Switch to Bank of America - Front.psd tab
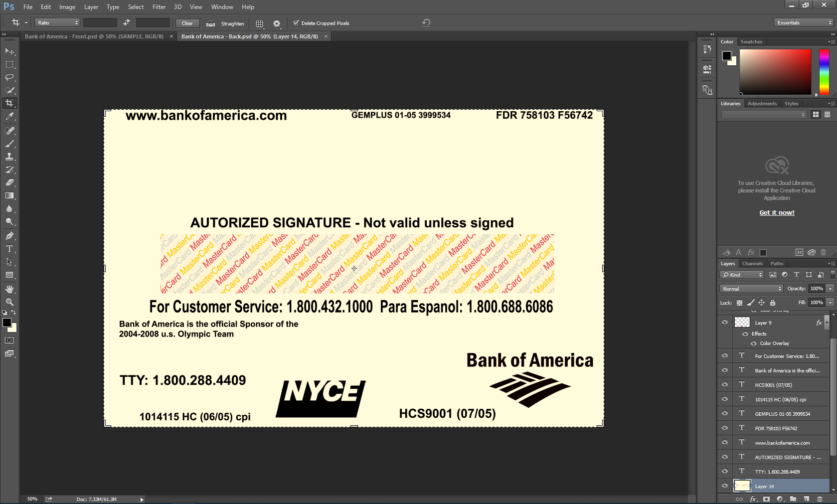837x504 pixels. pos(94,36)
